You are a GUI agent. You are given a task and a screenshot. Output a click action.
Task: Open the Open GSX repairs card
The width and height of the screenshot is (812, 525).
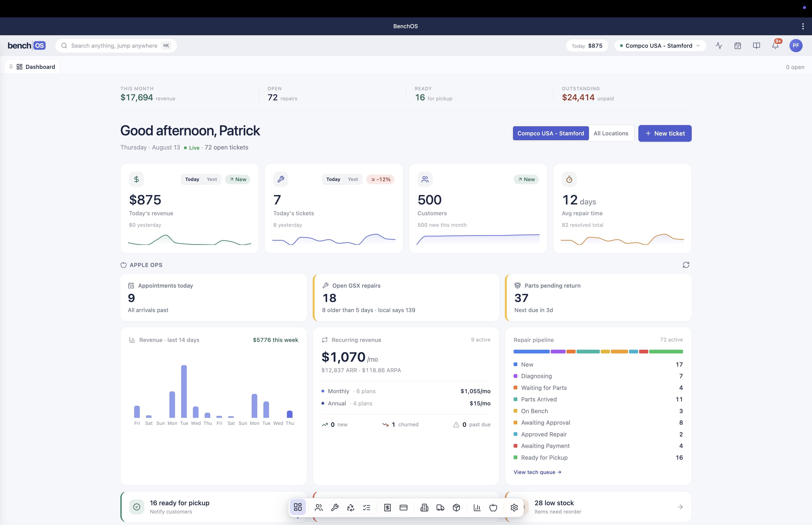[x=406, y=298]
